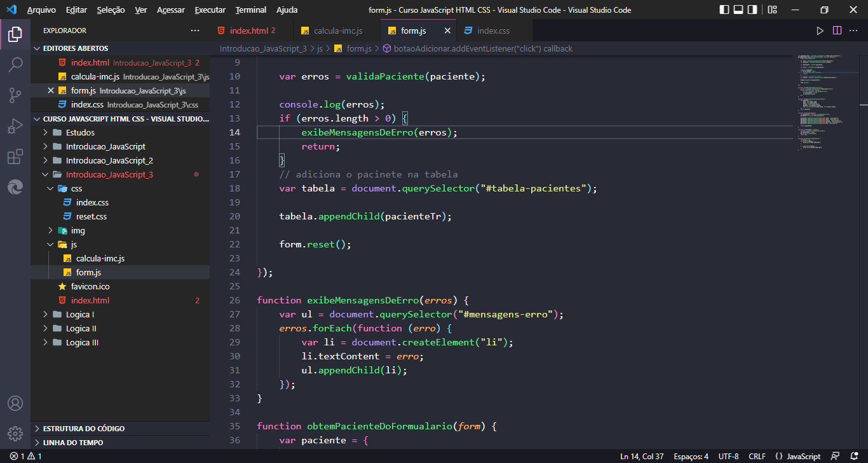Expand the Logica III folder
Screen dimensions: 868x463
point(120,342)
